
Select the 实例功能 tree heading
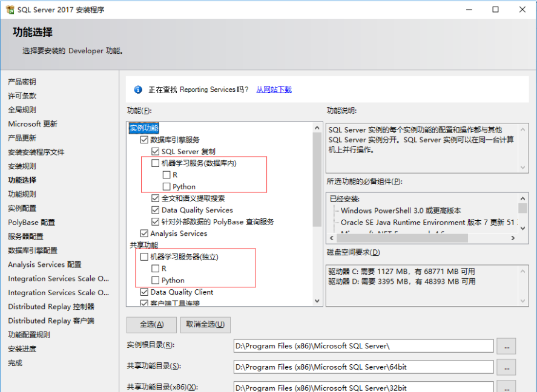pyautogui.click(x=144, y=128)
